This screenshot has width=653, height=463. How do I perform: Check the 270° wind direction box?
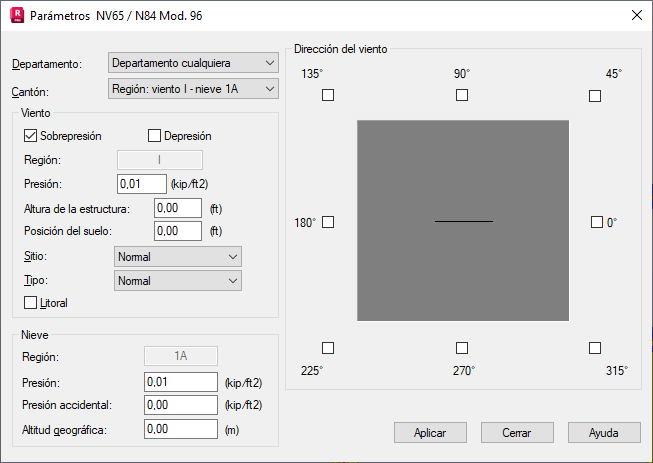pos(462,348)
